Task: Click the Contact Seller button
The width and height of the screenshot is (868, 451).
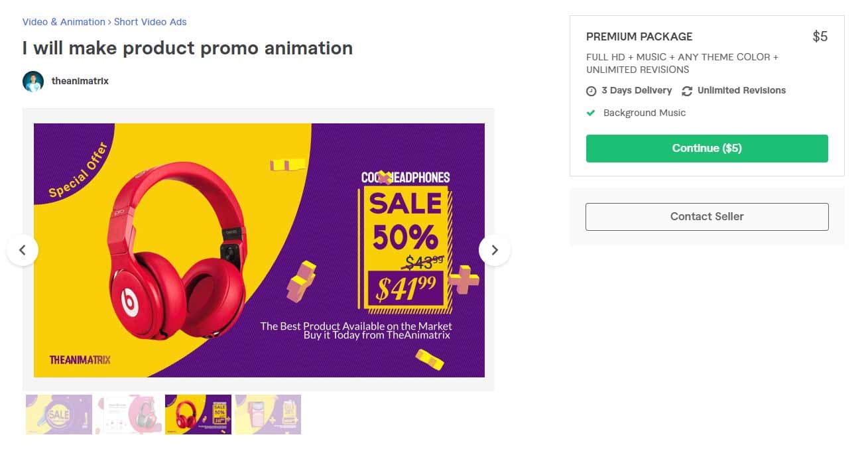Action: click(707, 217)
